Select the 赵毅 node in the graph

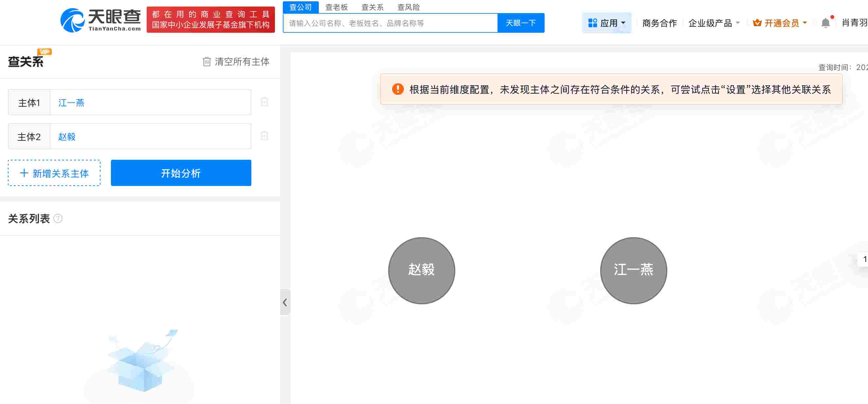421,270
